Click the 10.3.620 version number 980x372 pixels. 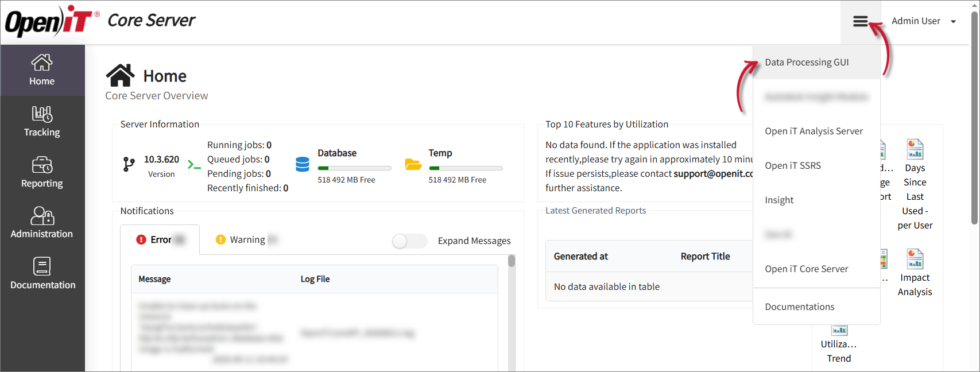(161, 159)
